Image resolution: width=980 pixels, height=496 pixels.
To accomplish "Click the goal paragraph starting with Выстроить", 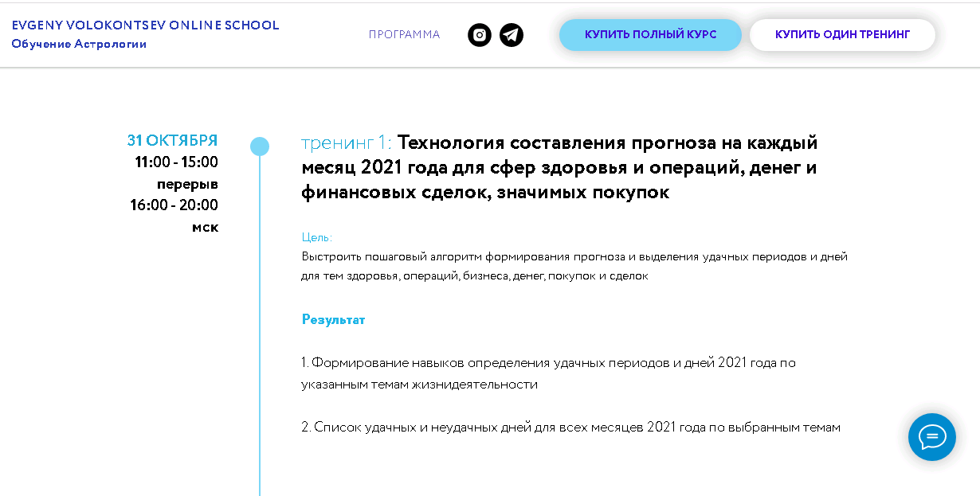I will tap(574, 266).
